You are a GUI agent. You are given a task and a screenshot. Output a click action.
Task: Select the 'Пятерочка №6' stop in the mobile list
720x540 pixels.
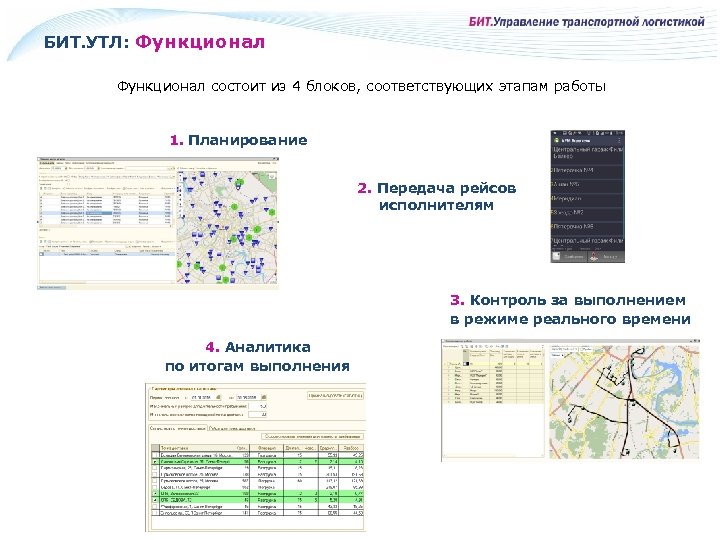tap(587, 228)
